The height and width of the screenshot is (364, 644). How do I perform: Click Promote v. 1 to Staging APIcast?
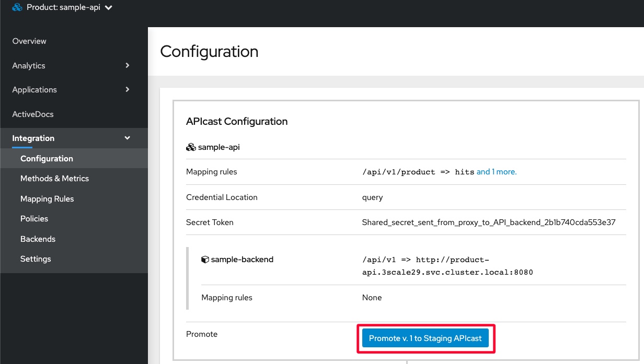425,338
